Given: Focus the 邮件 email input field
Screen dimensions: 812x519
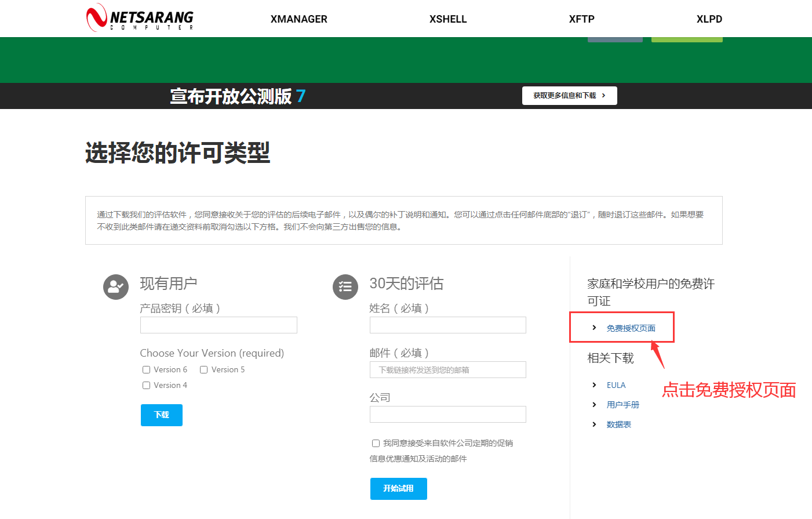Looking at the screenshot, I should coord(448,369).
